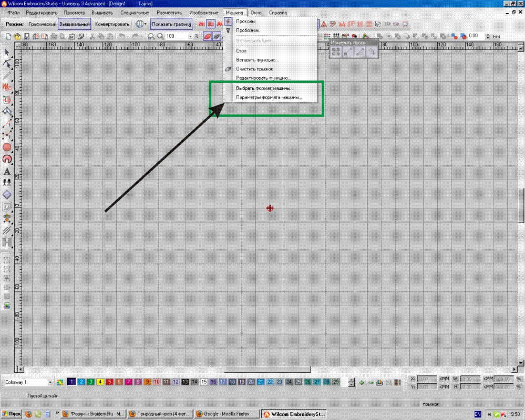This screenshot has width=525, height=420.
Task: Switch mode to Графический
Action: [x=42, y=24]
